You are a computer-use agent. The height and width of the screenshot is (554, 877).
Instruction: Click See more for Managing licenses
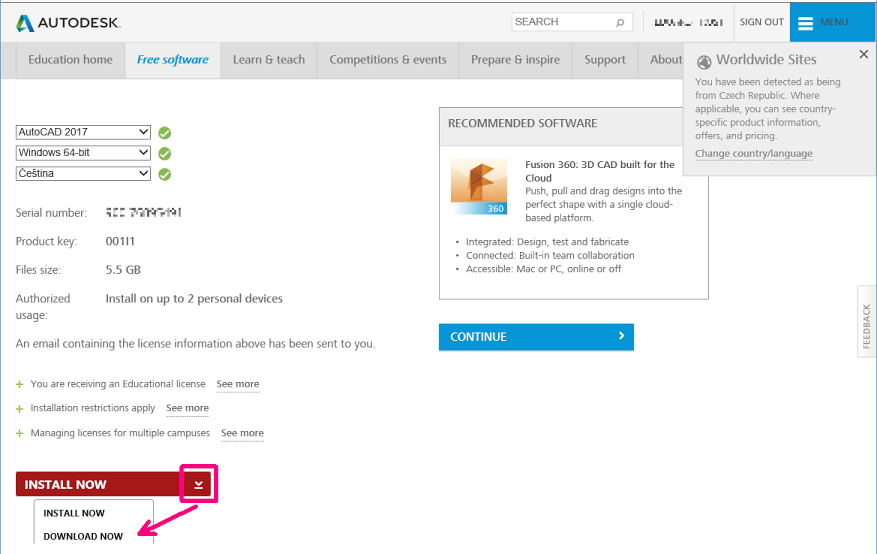(242, 433)
